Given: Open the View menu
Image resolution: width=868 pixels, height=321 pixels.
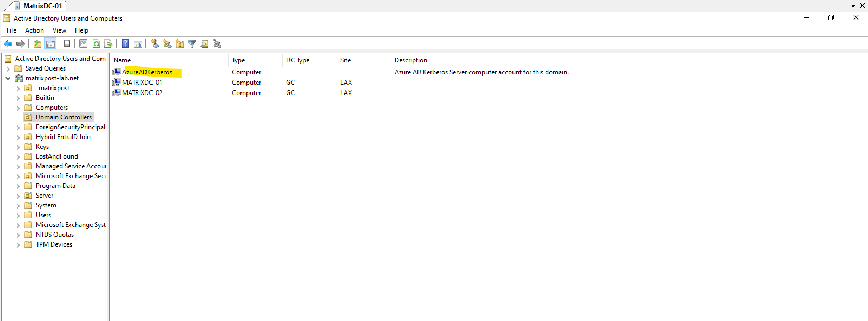Looking at the screenshot, I should (59, 30).
